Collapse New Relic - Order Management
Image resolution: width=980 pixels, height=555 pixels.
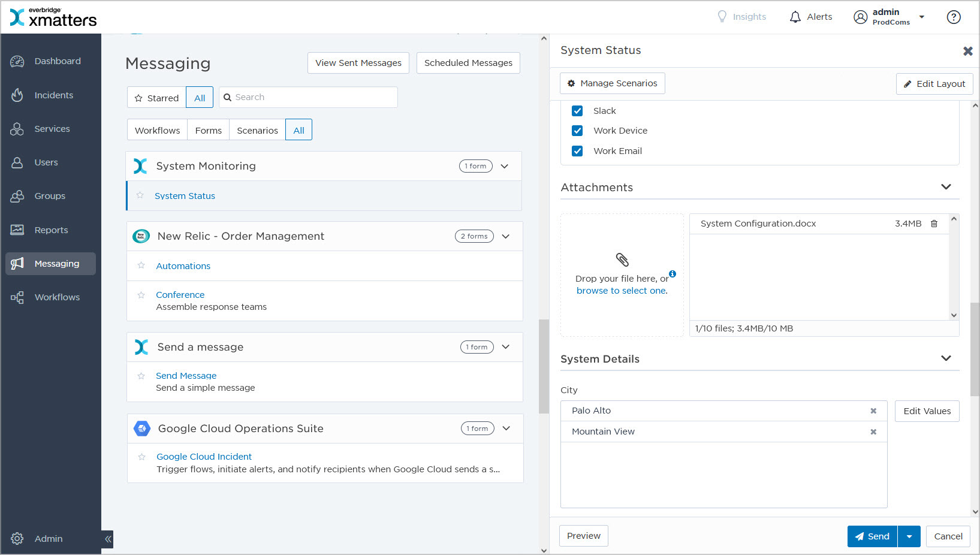(x=506, y=236)
